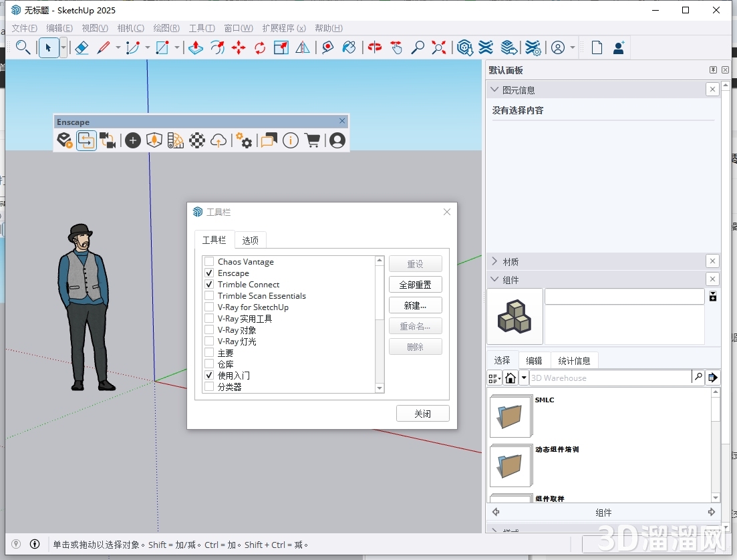The width and height of the screenshot is (737, 560).
Task: Open the components navigation dropdown beside home
Action: [524, 378]
